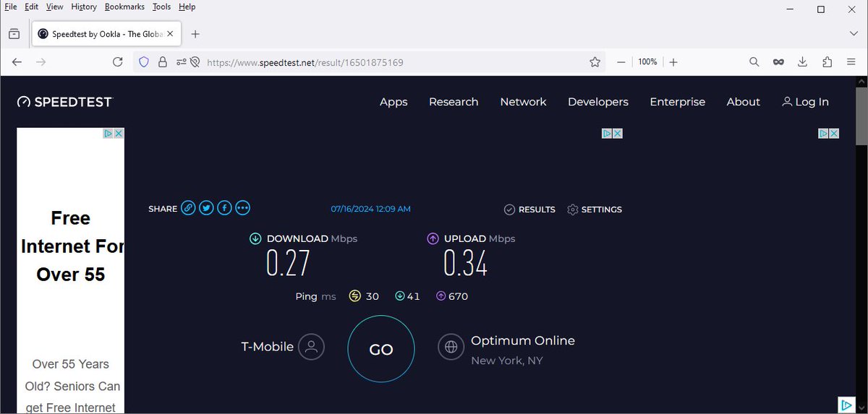Click the blocked autoplay permission icon
Image resolution: width=868 pixels, height=414 pixels.
point(195,62)
